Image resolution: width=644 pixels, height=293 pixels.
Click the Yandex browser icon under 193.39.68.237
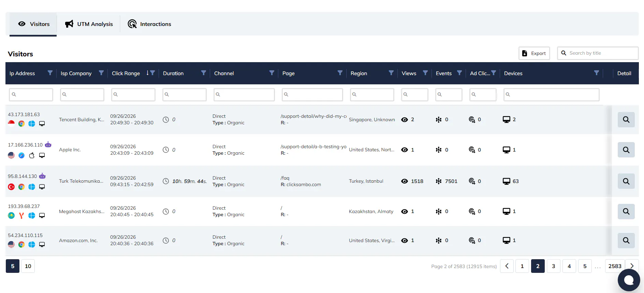(x=21, y=215)
